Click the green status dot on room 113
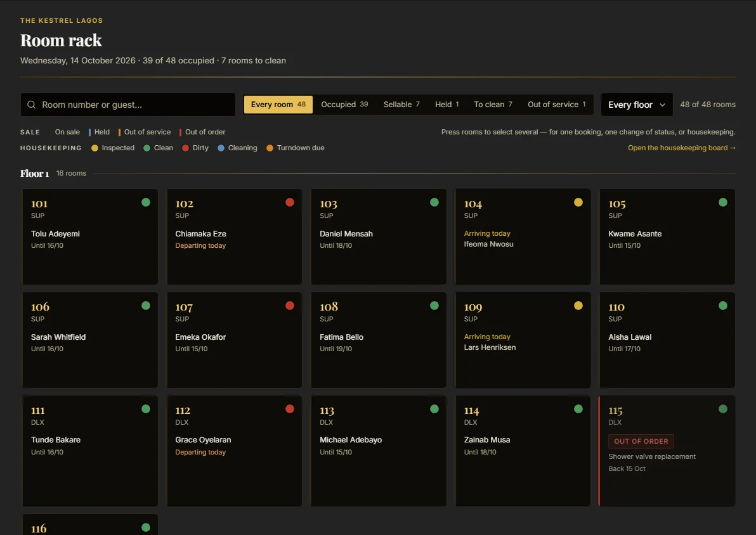756x535 pixels. click(x=434, y=409)
